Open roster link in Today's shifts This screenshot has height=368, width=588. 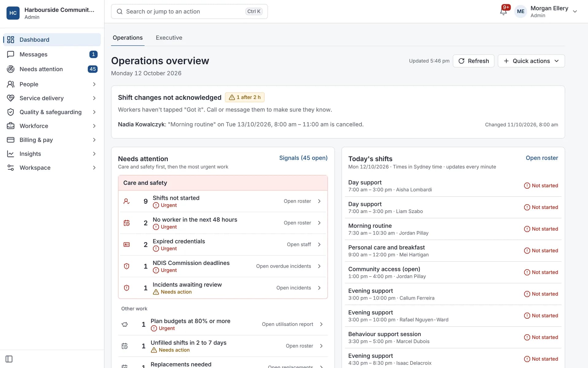point(542,158)
